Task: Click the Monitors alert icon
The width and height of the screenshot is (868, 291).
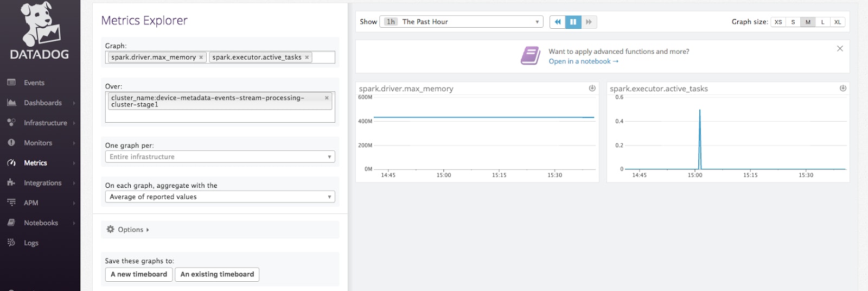Action: click(x=11, y=143)
